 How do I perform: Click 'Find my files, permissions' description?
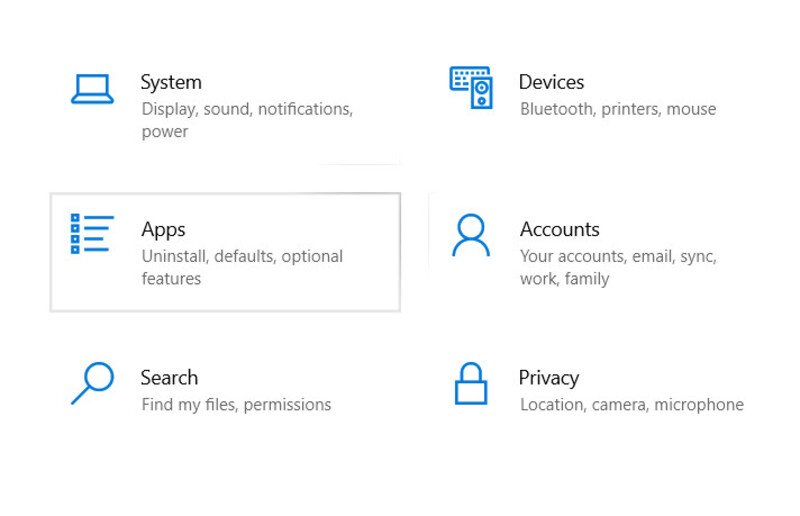click(x=236, y=405)
